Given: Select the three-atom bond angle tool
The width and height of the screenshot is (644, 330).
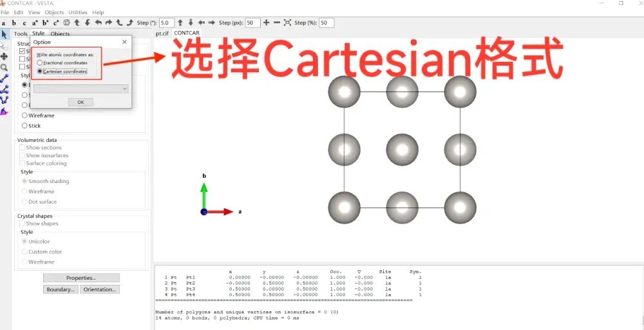Looking at the screenshot, I should tap(4, 89).
